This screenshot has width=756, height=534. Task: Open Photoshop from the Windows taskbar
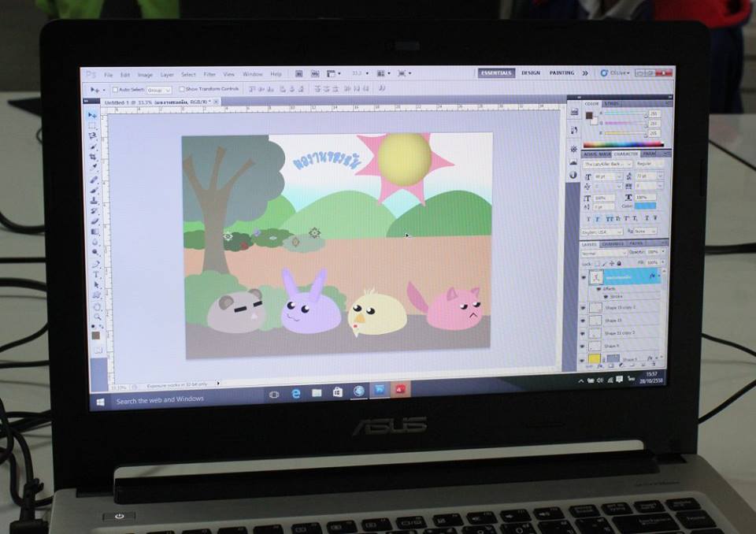click(379, 391)
